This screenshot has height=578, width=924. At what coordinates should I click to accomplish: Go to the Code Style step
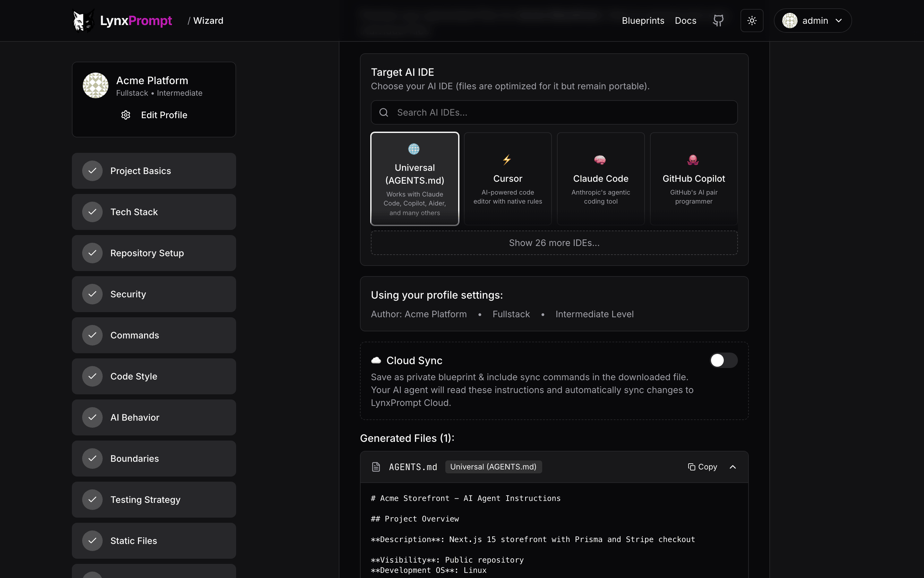coord(154,376)
